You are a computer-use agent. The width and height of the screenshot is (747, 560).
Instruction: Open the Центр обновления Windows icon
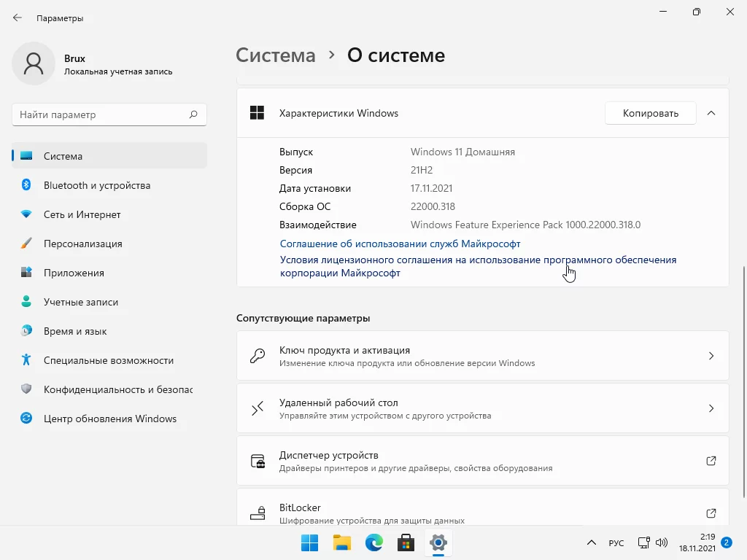pos(26,419)
